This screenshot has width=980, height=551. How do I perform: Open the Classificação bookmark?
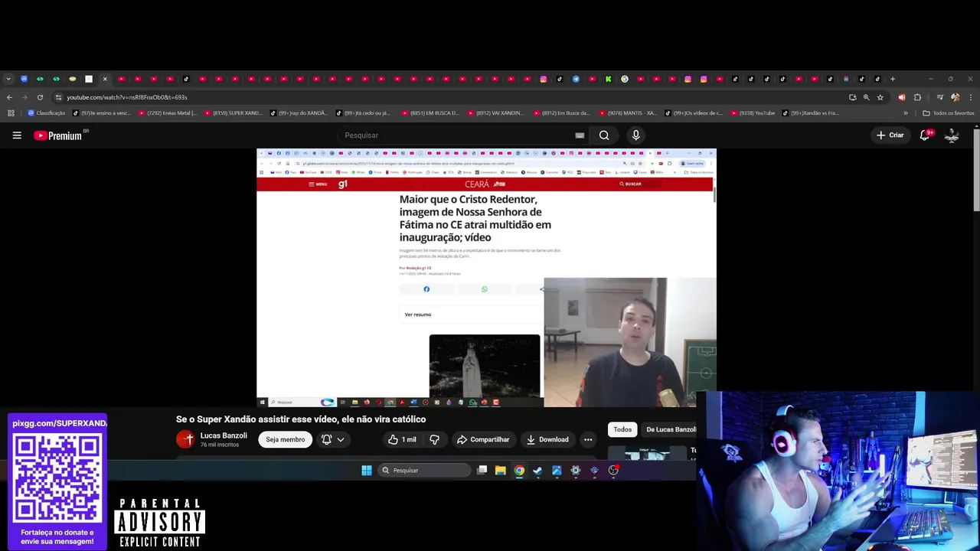[x=46, y=113]
